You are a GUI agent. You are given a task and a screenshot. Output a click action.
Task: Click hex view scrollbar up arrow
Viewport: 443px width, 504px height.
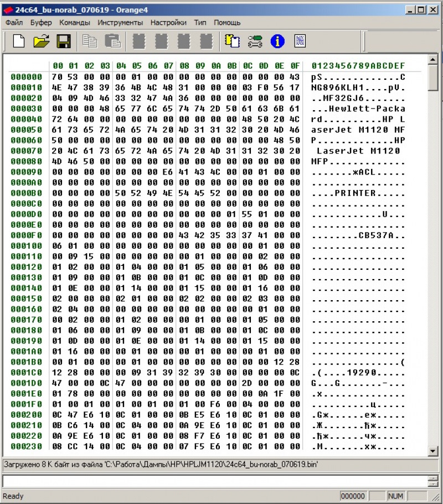(x=433, y=59)
